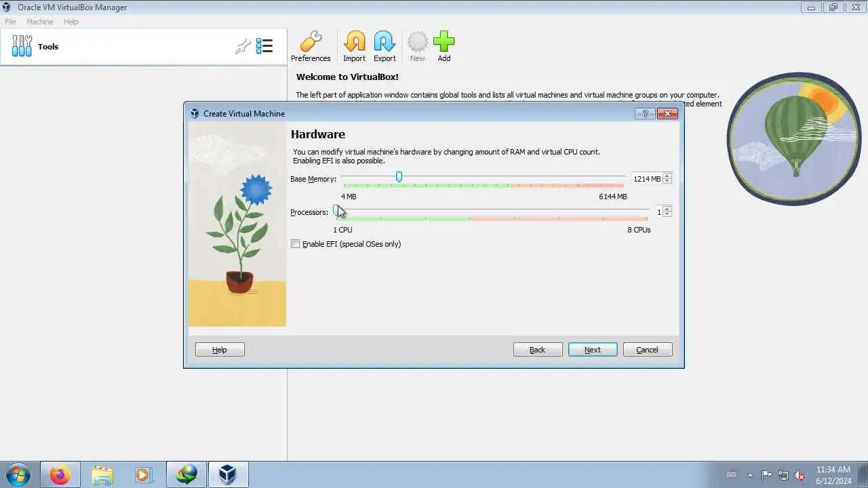Show hidden system tray icons
Screen dimensions: 868x488
(x=750, y=475)
